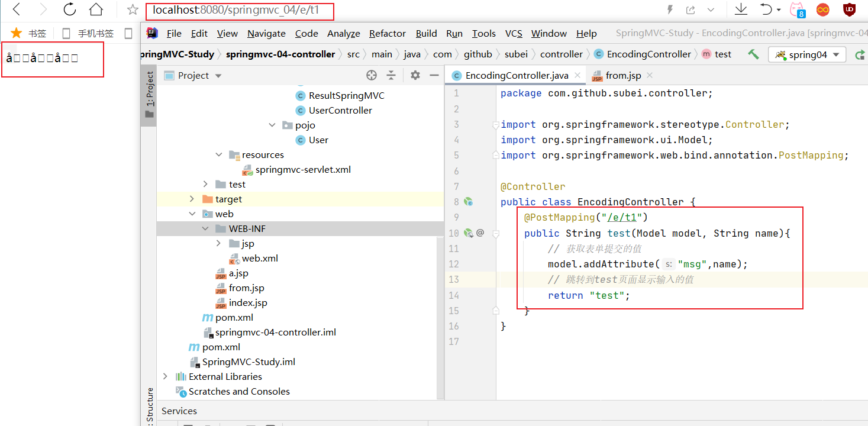Screen dimensions: 868x426
Task: Expand the target folder
Action: [192, 199]
